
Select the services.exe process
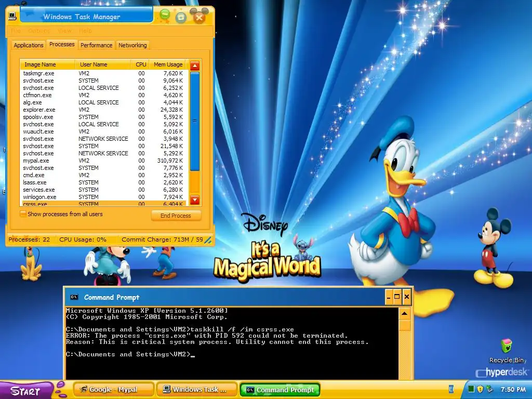103,190
